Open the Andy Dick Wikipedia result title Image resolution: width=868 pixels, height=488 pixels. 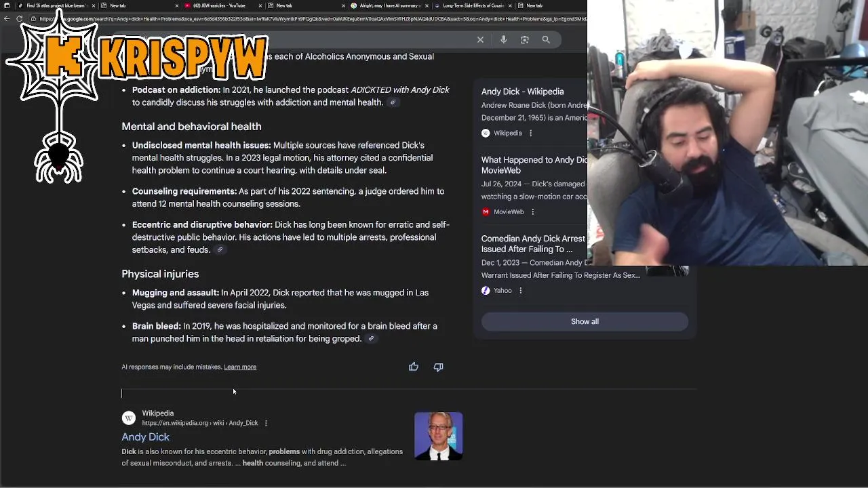pyautogui.click(x=145, y=437)
